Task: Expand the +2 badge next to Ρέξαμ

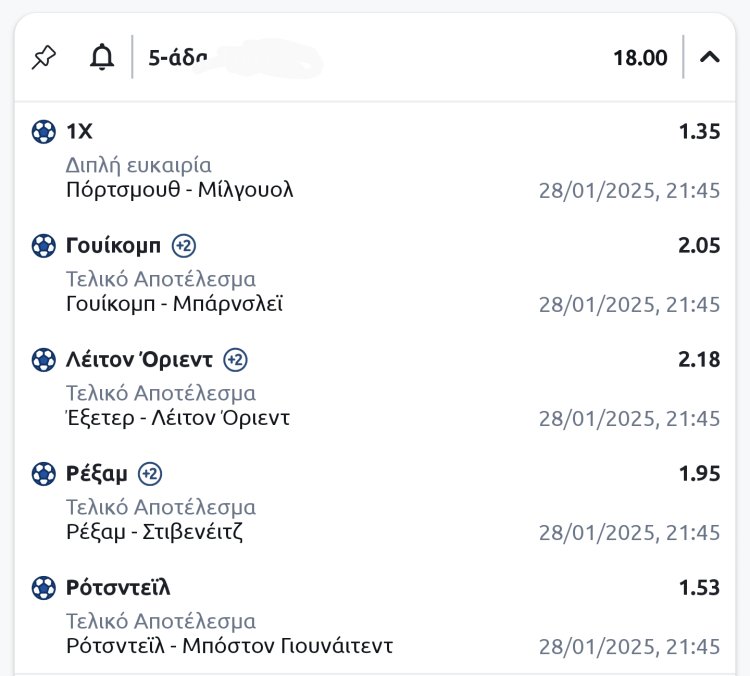Action: coord(150,473)
